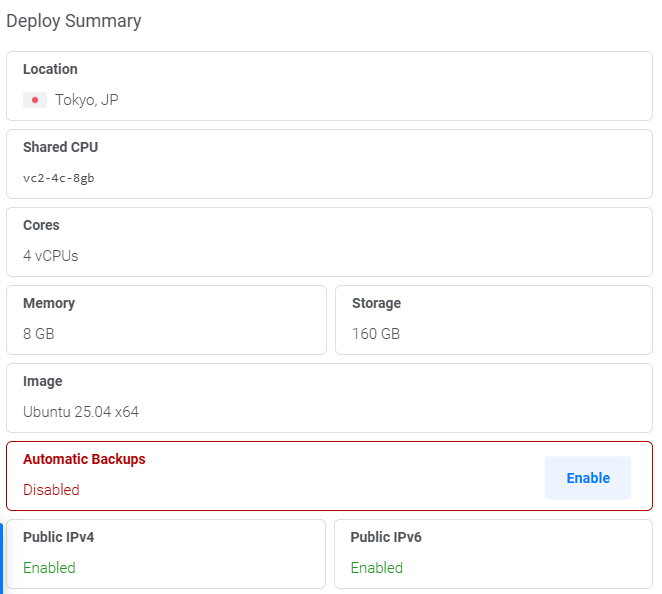This screenshot has width=662, height=594.
Task: Click the Automatic Backups label
Action: pyautogui.click(x=84, y=459)
